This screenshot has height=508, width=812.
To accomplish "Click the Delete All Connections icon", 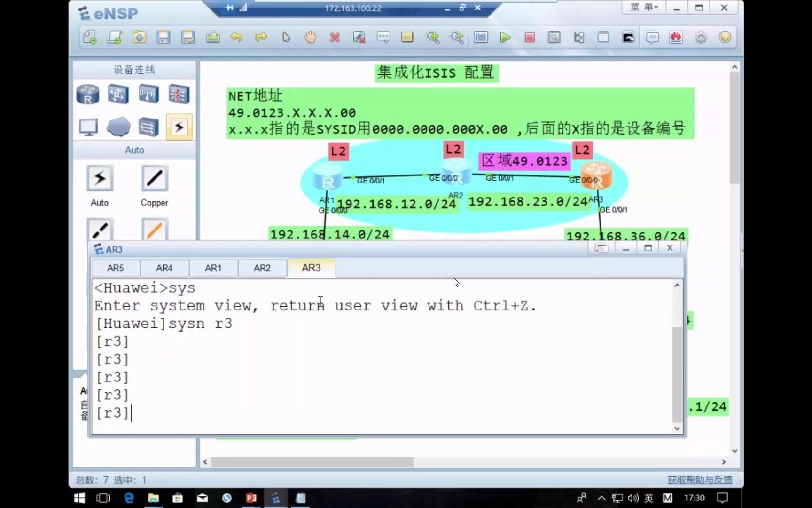I will tap(359, 37).
